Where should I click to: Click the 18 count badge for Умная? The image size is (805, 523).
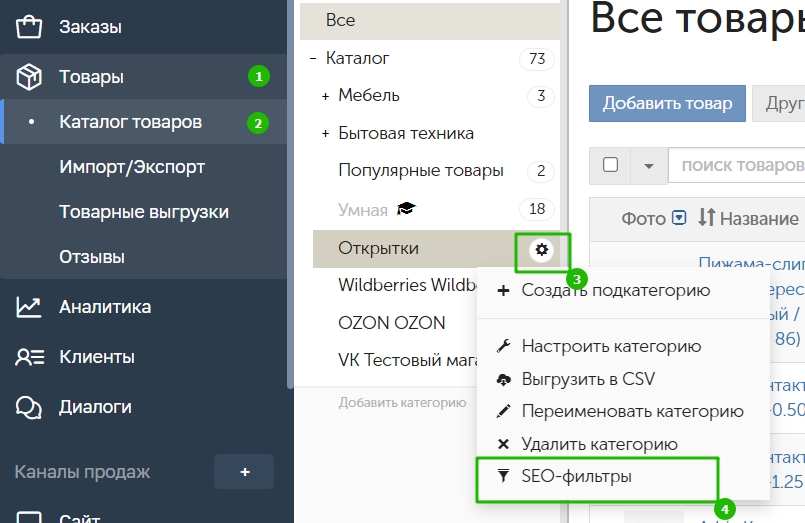click(x=537, y=209)
